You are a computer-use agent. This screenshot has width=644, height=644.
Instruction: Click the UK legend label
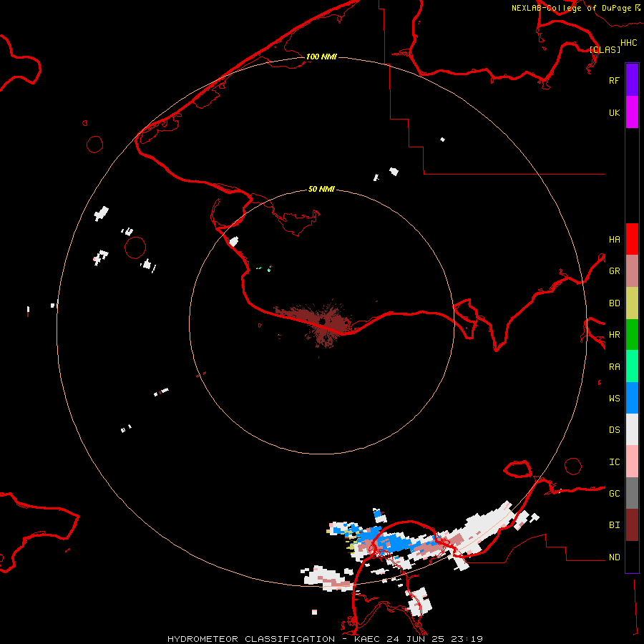614,112
